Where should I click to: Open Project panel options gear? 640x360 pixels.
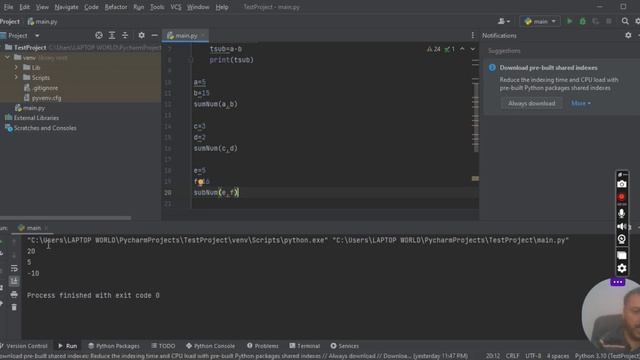click(141, 36)
